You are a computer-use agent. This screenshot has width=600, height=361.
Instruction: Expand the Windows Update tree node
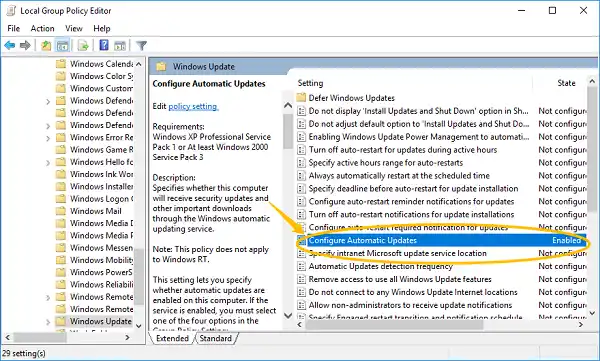click(x=48, y=322)
